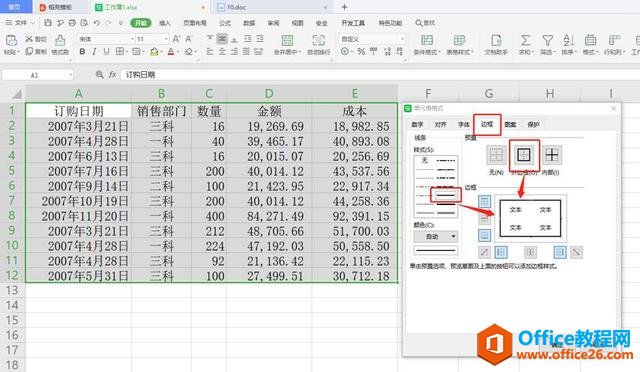Click the Table Style (表格样式) icon
Screen dimensions: 640x372
tap(459, 40)
